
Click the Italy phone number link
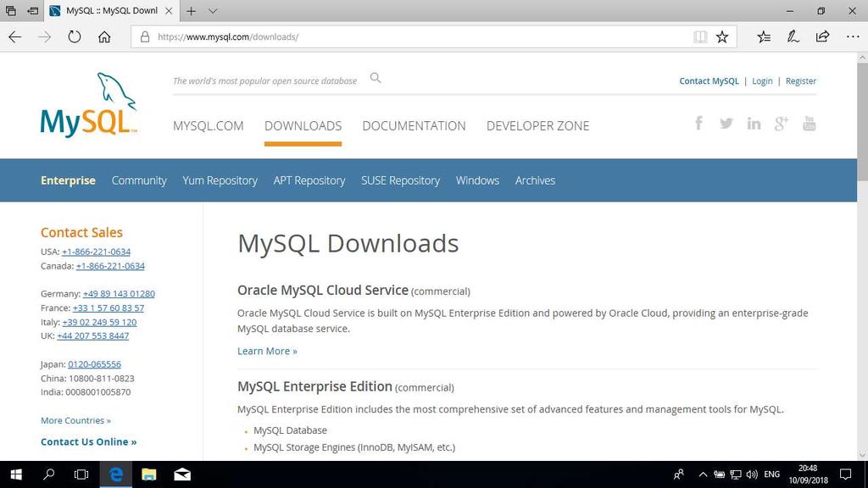point(100,322)
